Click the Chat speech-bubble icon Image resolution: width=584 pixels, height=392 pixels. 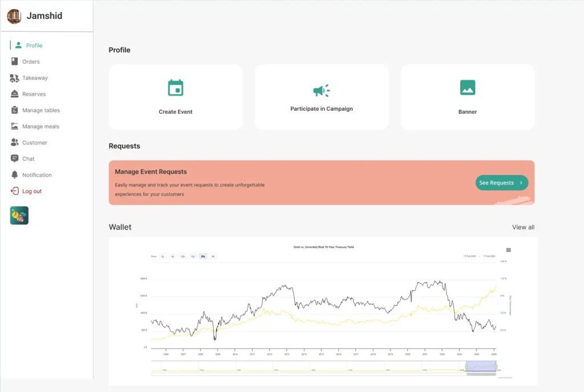(x=14, y=158)
